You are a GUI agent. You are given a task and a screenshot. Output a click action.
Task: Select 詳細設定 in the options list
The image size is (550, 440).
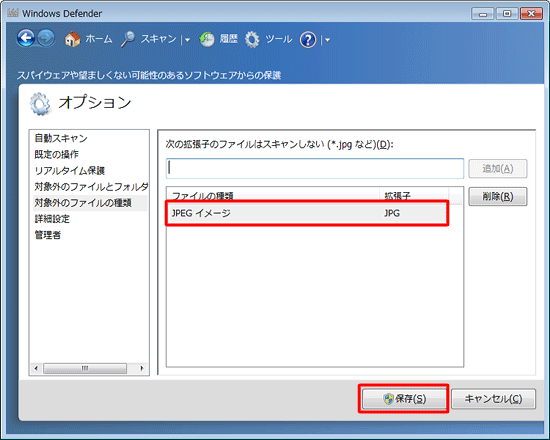coord(52,219)
